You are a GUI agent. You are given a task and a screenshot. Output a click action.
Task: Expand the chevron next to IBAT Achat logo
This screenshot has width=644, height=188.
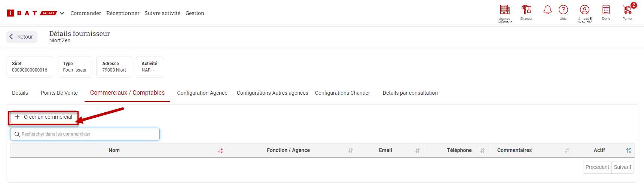point(62,13)
